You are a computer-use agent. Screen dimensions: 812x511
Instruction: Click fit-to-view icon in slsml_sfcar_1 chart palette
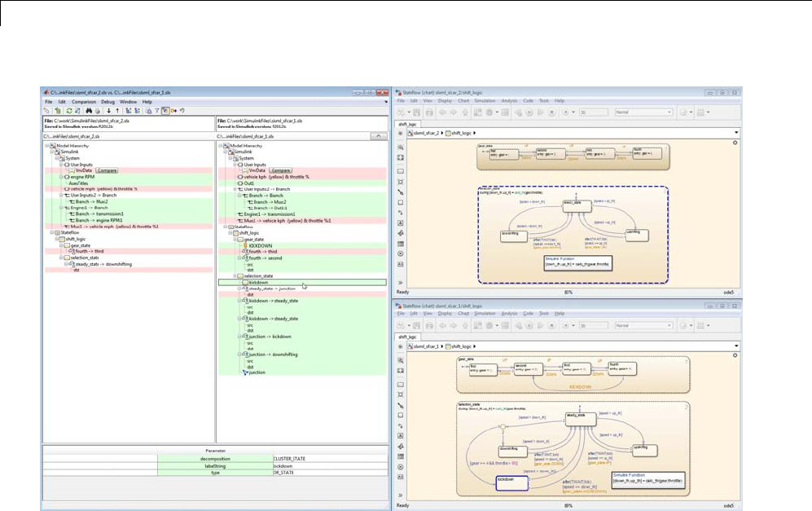point(401,372)
